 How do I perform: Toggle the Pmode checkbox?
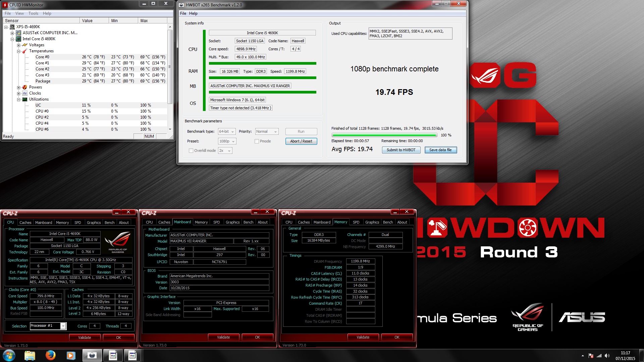(x=257, y=141)
